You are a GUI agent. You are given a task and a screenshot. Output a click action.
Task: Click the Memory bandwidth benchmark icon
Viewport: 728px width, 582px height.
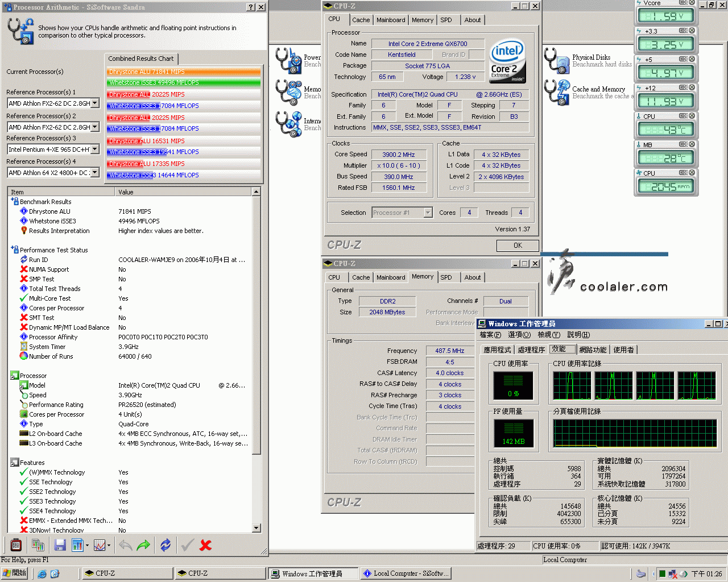point(288,93)
